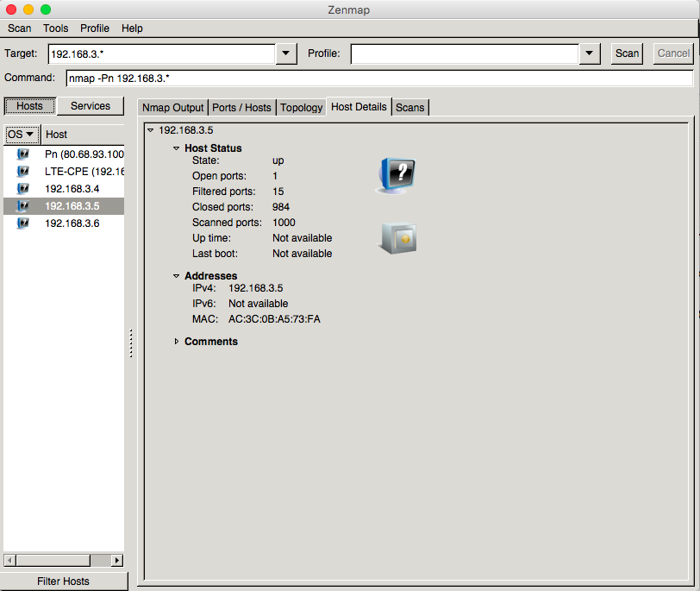Click the Cancel button

[x=673, y=53]
